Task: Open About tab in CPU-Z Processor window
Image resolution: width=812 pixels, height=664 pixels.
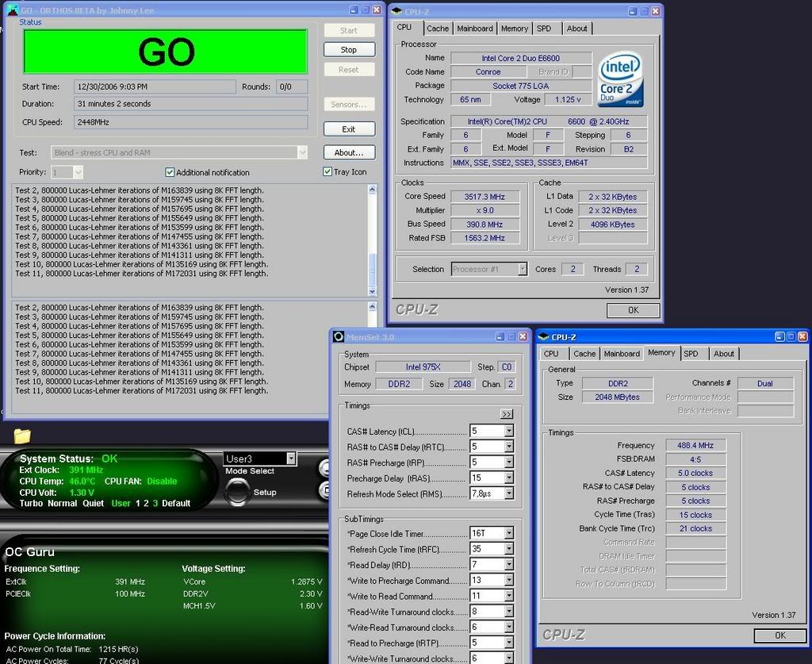Action: 576,29
